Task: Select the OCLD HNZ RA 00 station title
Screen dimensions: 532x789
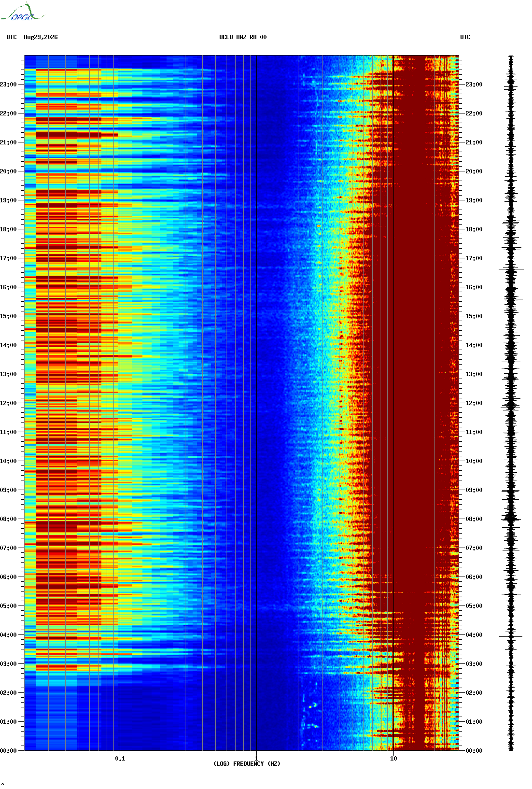Action: click(x=243, y=37)
